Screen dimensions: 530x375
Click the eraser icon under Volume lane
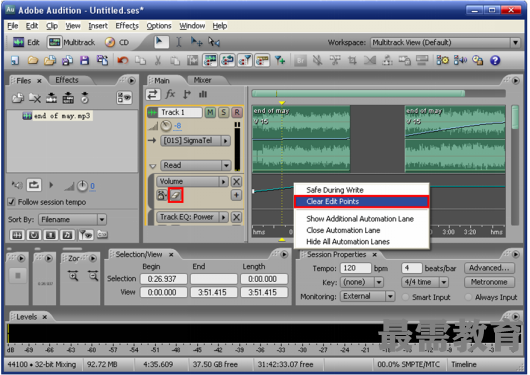175,195
